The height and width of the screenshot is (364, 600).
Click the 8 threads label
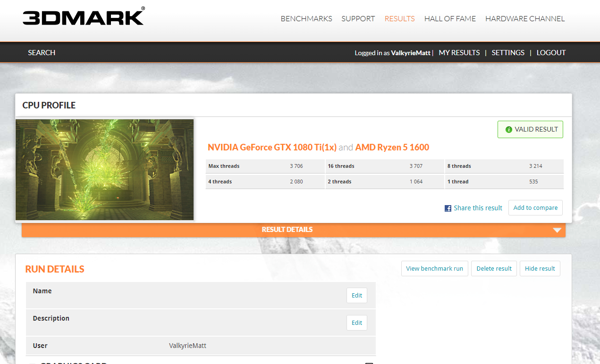[x=459, y=166]
